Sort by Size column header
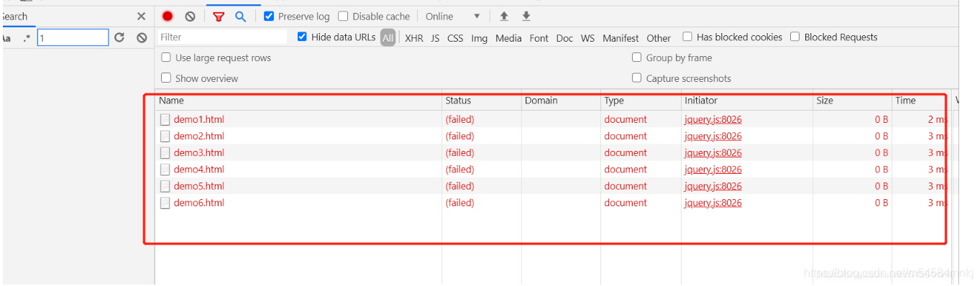The height and width of the screenshot is (286, 980). 852,101
